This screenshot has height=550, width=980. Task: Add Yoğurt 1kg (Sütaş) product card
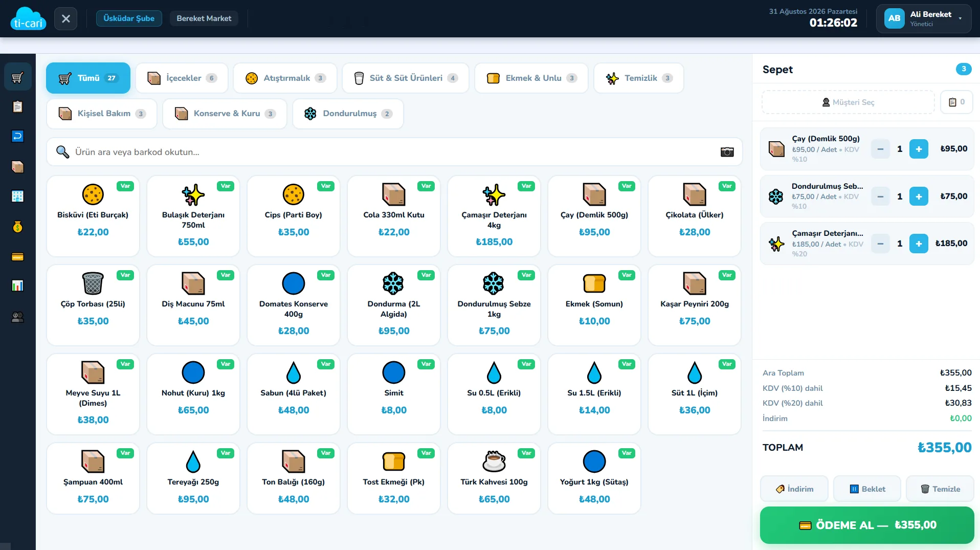(594, 478)
